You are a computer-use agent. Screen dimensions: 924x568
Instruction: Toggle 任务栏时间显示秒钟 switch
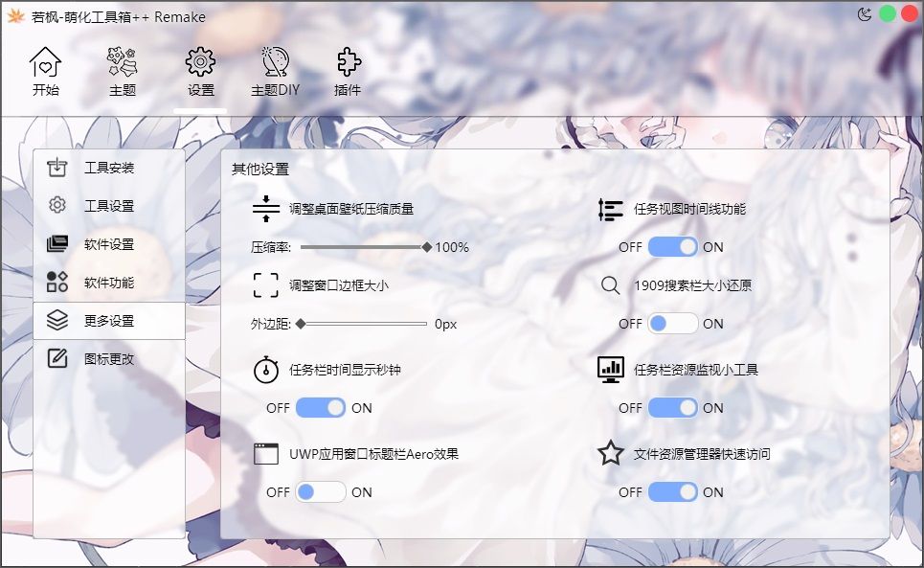[321, 408]
